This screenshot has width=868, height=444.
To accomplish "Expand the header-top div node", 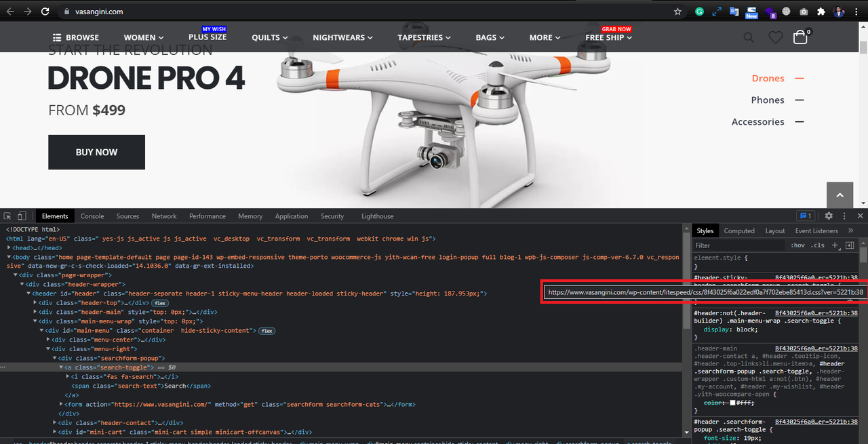I will point(36,303).
